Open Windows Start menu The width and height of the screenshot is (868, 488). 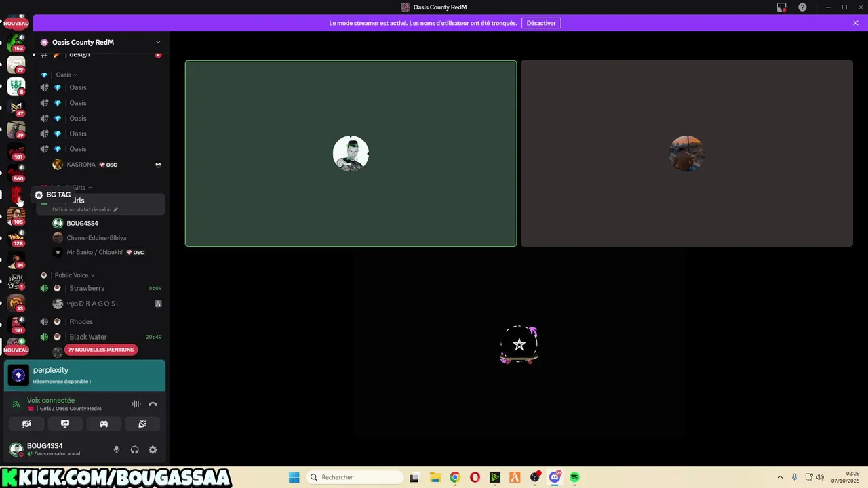pos(294,477)
